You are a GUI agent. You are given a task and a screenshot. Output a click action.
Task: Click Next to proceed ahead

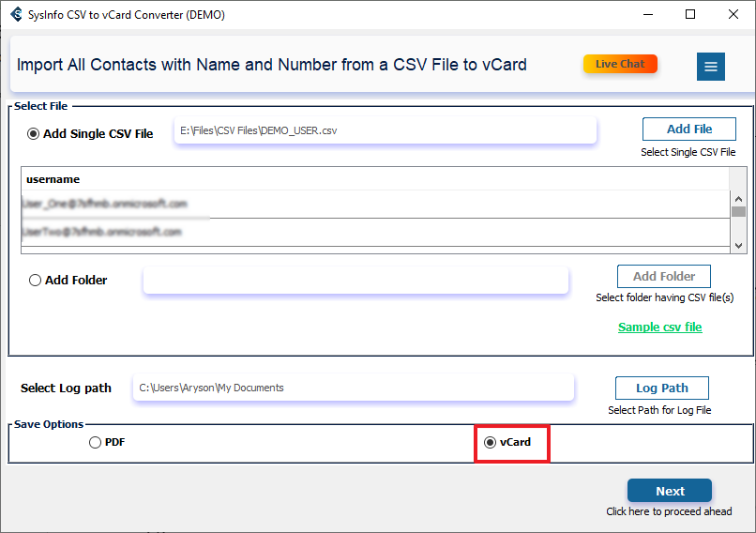click(x=670, y=491)
